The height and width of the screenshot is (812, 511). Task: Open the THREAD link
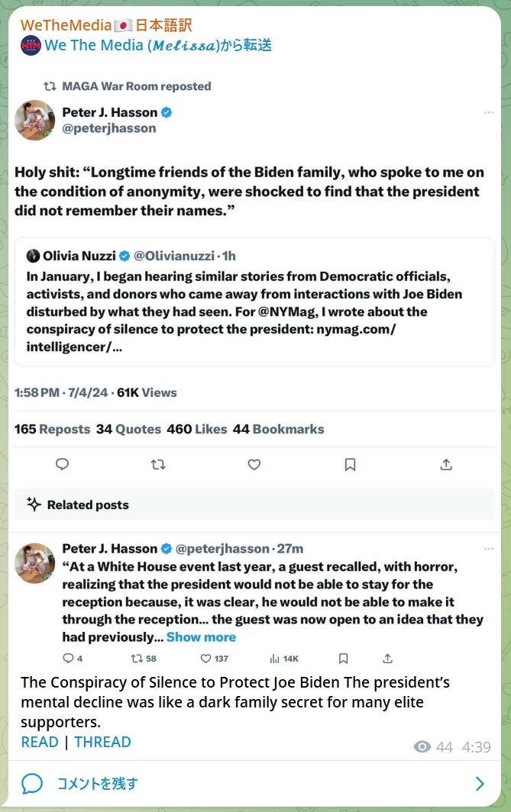[x=102, y=742]
